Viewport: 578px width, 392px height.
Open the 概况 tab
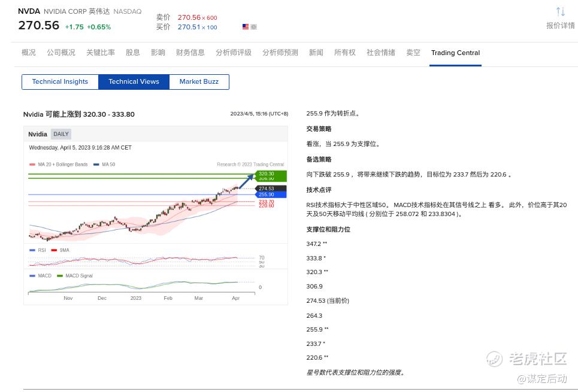point(29,53)
